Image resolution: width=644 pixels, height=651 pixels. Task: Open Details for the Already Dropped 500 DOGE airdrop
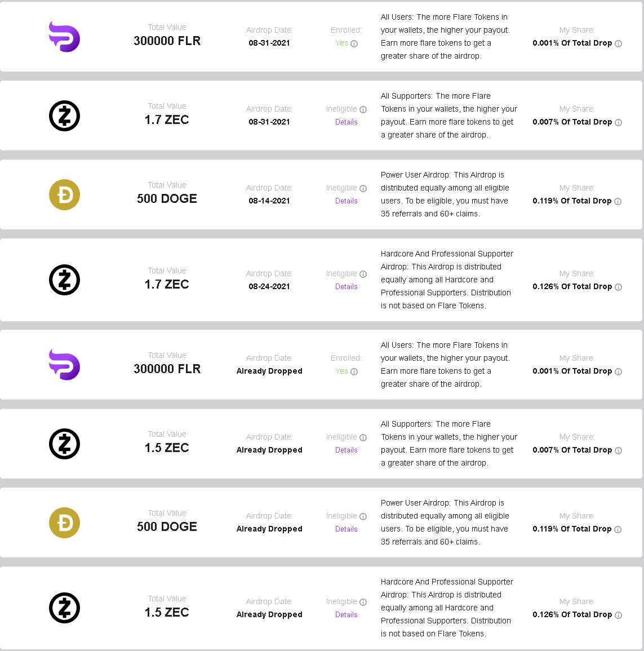346,529
